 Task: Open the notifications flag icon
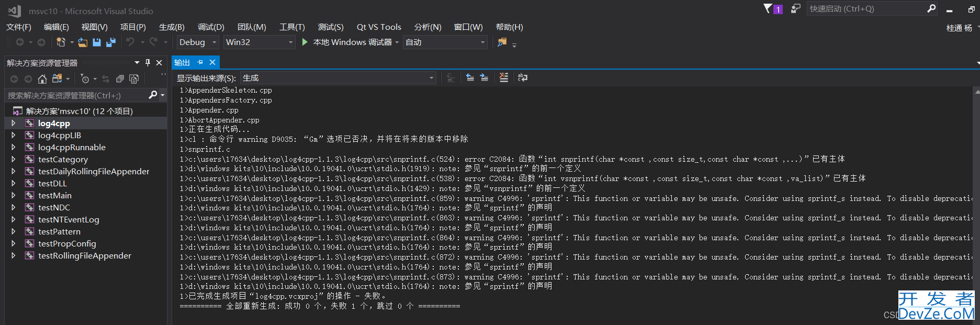point(768,8)
